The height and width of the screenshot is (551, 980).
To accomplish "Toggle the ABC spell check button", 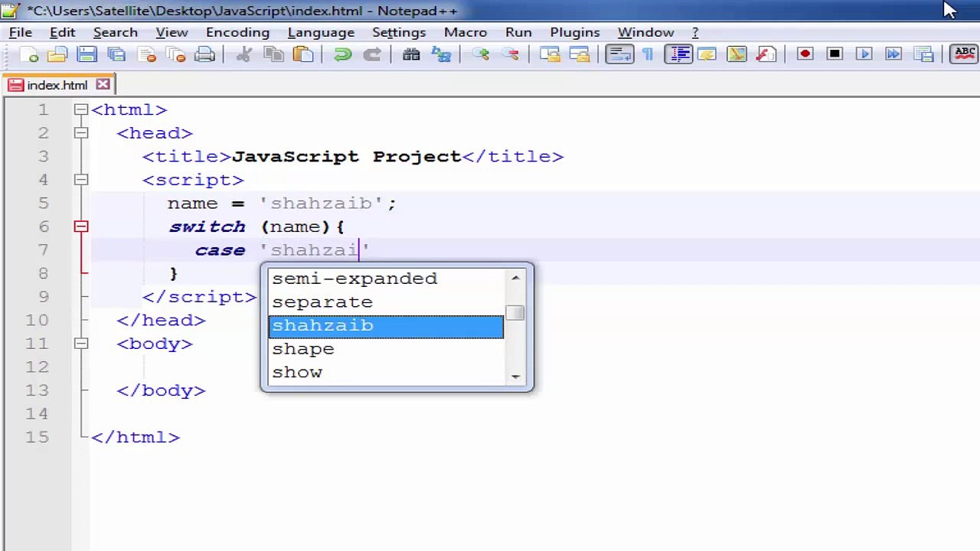I will coord(965,54).
